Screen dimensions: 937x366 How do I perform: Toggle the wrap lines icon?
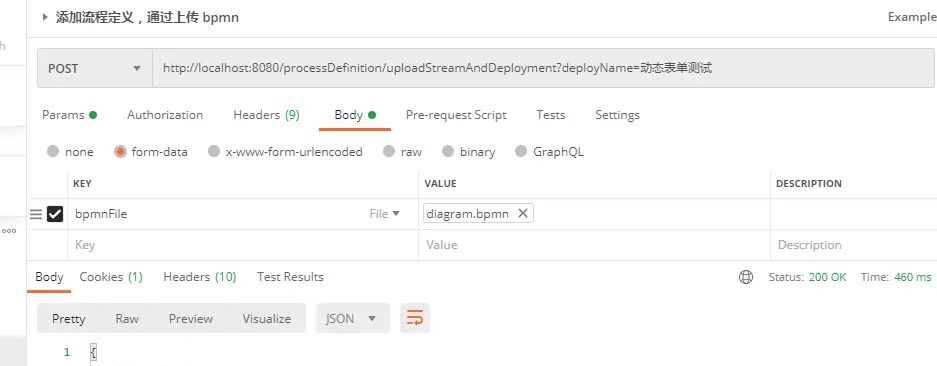[x=415, y=318]
